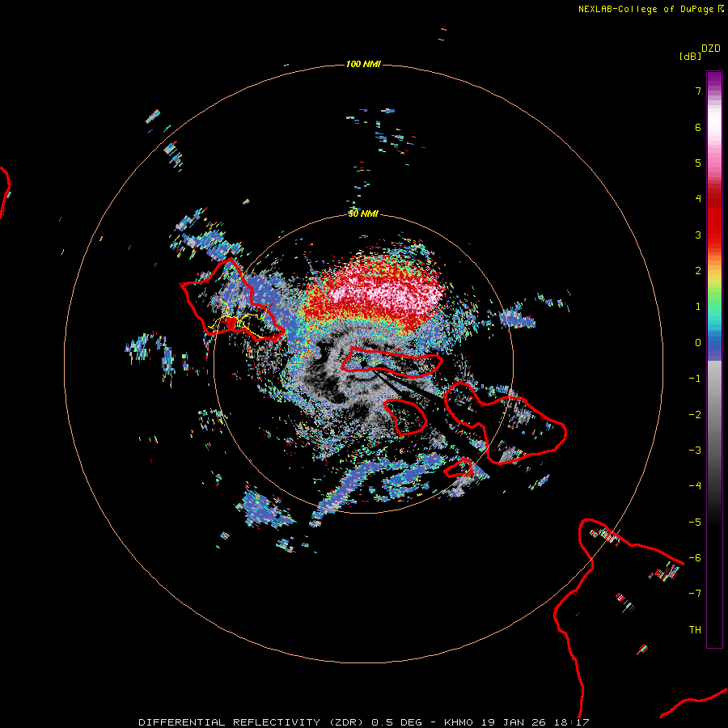Click the 50 NMI range ring label
728x728 pixels.
tap(363, 214)
